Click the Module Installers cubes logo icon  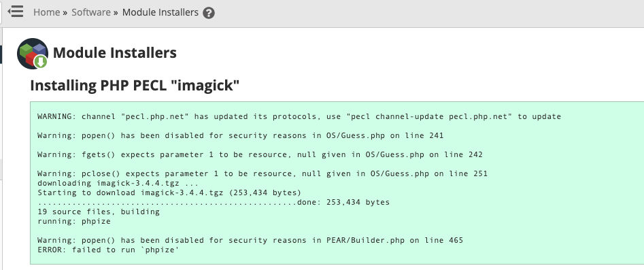click(33, 54)
